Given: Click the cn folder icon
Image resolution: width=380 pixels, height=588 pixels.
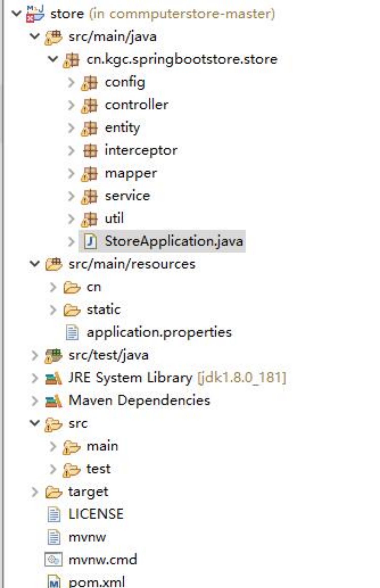Looking at the screenshot, I should pyautogui.click(x=72, y=287).
